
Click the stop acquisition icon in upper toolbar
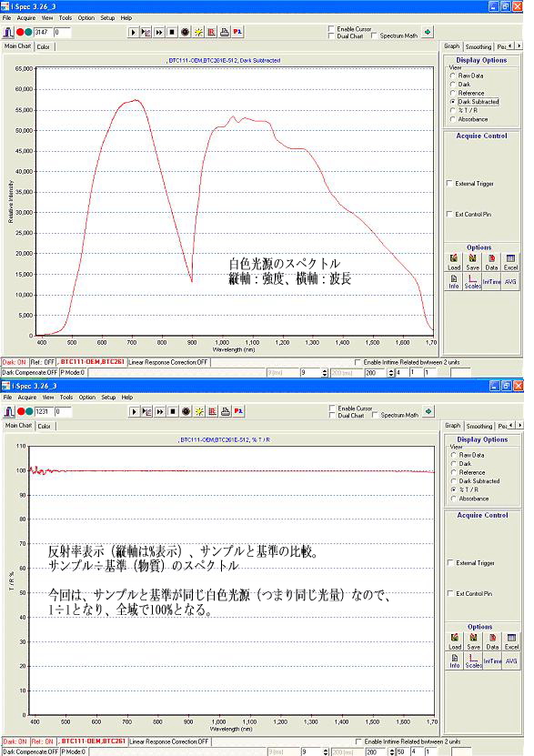point(172,33)
